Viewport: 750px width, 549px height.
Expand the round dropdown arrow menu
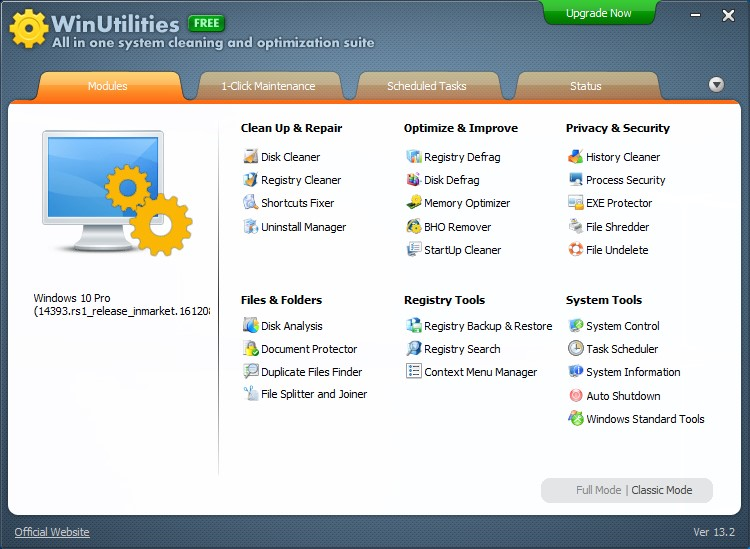(x=716, y=85)
